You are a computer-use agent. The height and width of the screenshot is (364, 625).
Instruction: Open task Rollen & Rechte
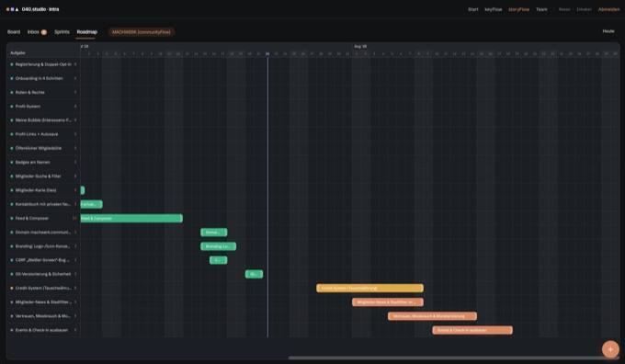(30, 92)
